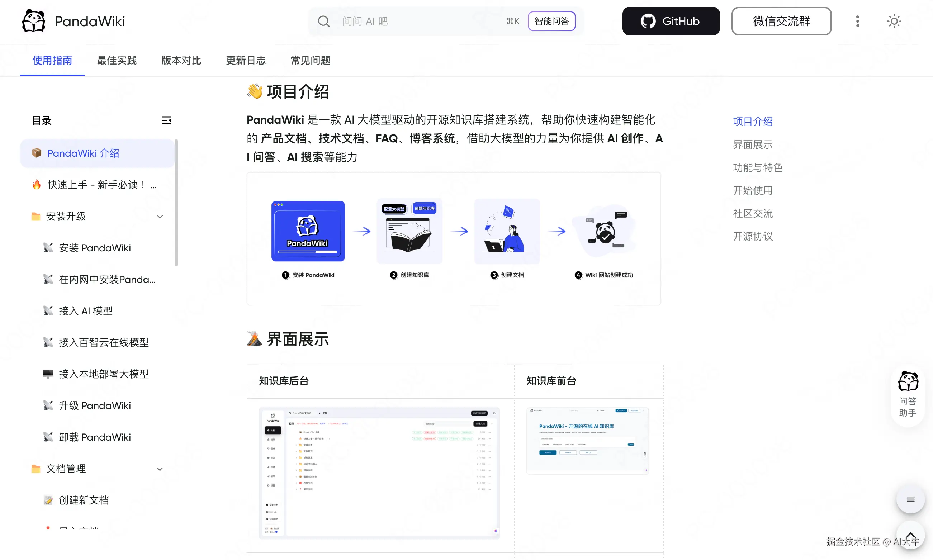Toggle light/dark theme sun icon

point(894,21)
